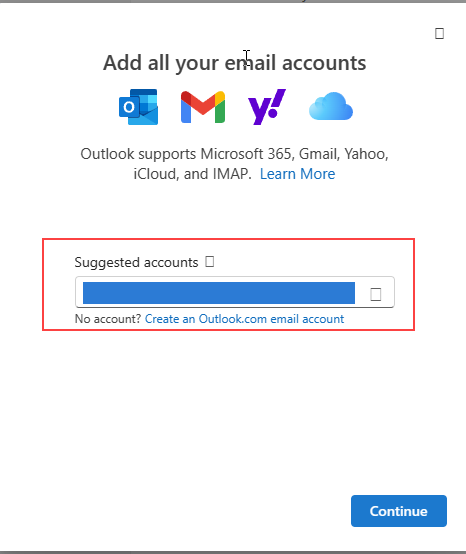
Task: Follow Create an Outlook.com email account link
Action: point(244,319)
